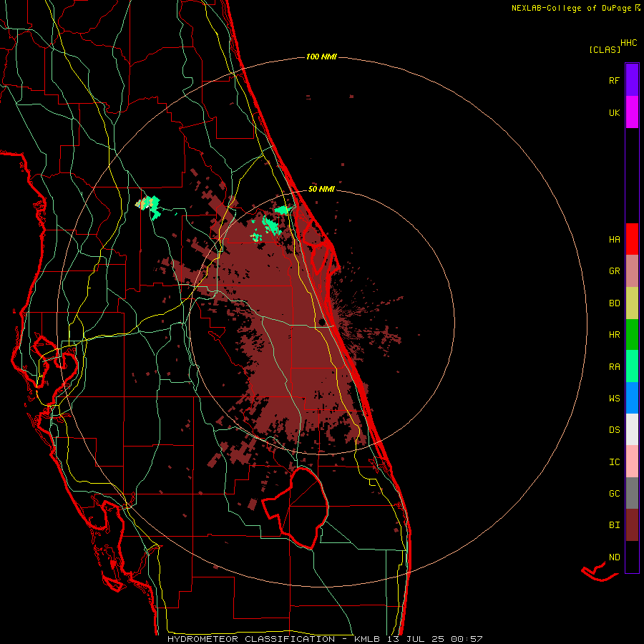Click the ND legend label
The height and width of the screenshot is (644, 644).
614,557
